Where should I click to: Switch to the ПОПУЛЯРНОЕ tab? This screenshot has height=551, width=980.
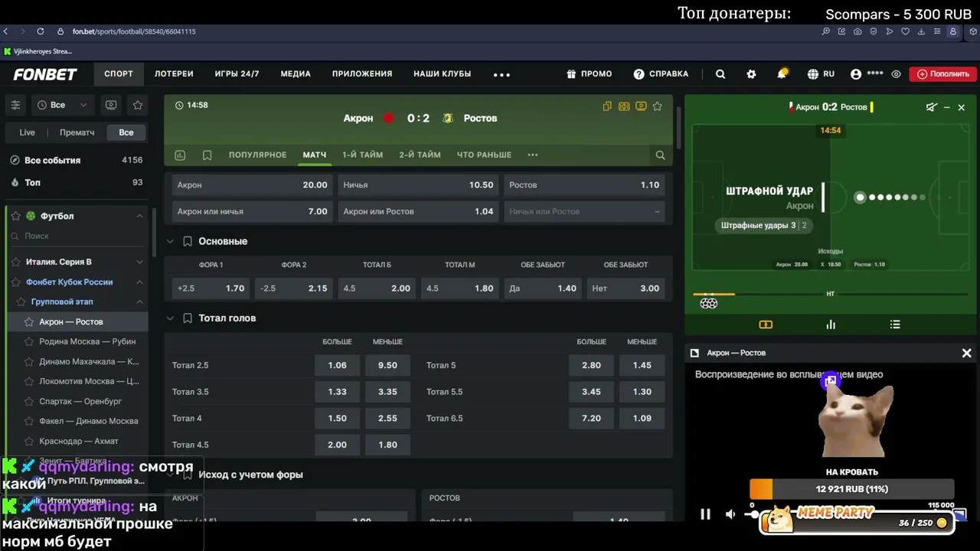click(257, 155)
